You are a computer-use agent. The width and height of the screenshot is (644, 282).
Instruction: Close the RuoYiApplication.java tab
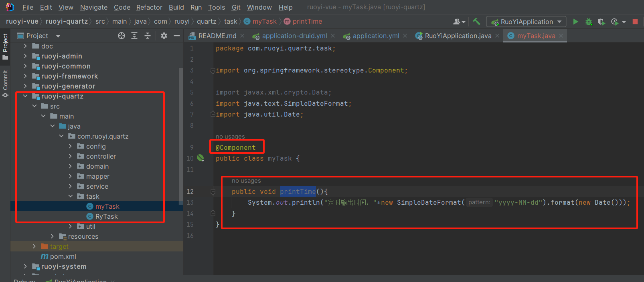tap(497, 36)
